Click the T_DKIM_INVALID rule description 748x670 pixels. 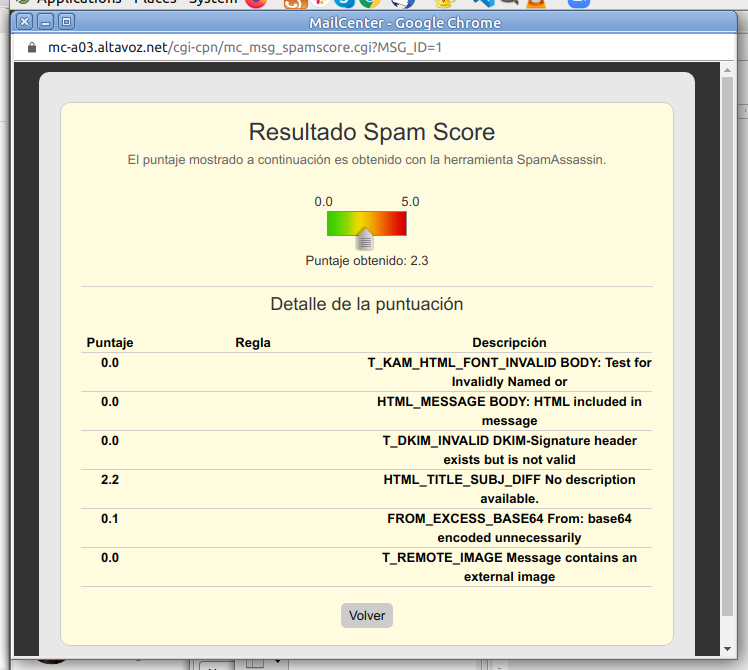point(509,450)
